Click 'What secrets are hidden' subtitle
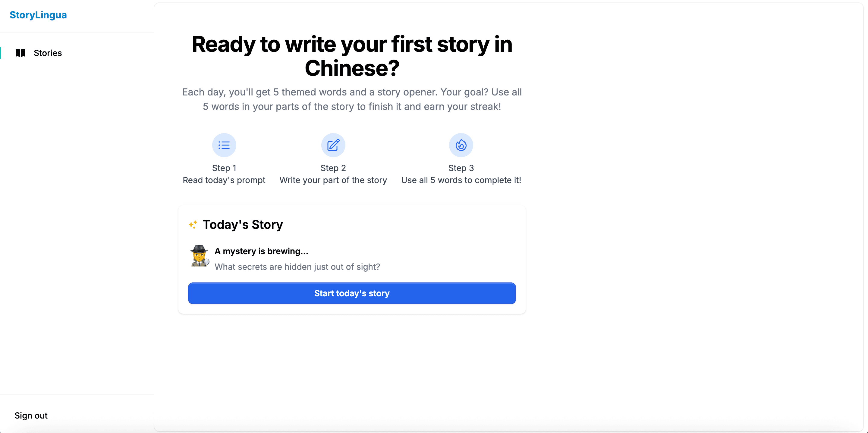Viewport: 868px width, 433px height. [297, 267]
